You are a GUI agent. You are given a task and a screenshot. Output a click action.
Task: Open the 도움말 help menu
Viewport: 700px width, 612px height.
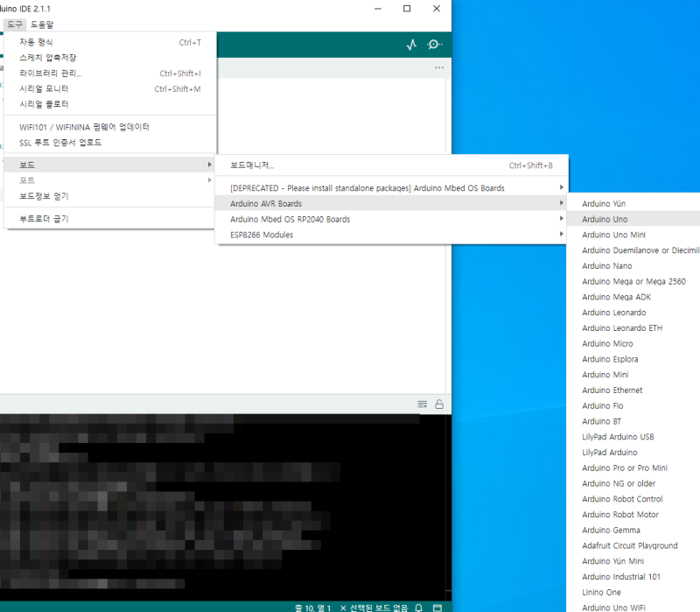tap(41, 25)
